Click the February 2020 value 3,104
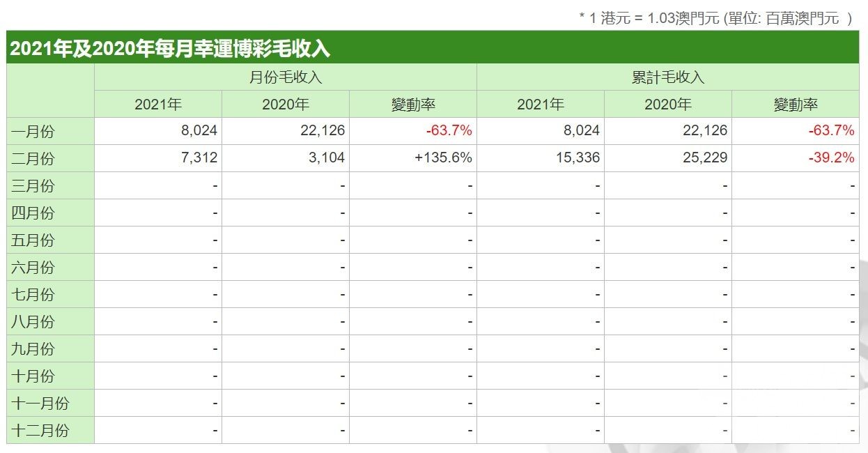The width and height of the screenshot is (868, 453). tap(327, 158)
